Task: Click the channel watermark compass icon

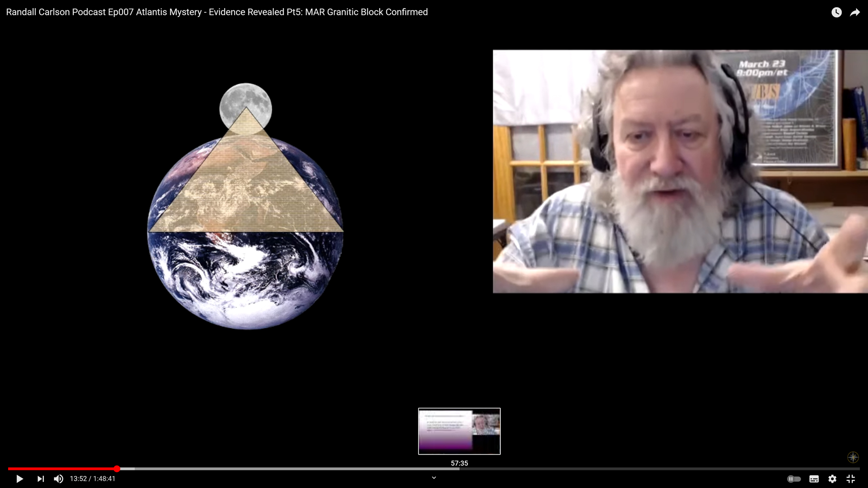Action: tap(853, 457)
